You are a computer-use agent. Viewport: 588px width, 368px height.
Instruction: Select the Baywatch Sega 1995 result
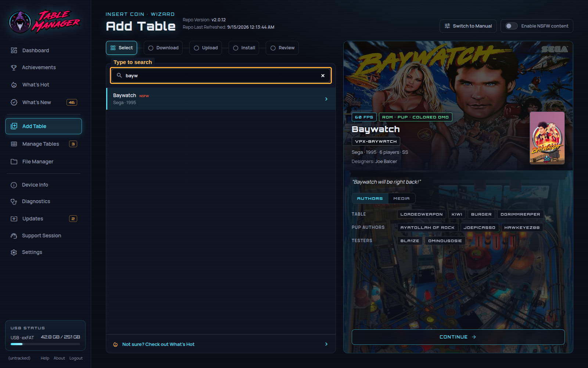pyautogui.click(x=221, y=99)
